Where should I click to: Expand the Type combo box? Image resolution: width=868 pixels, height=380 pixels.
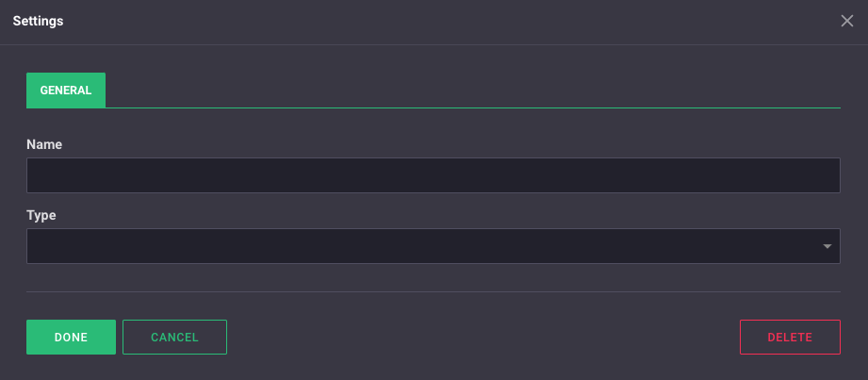(433, 246)
